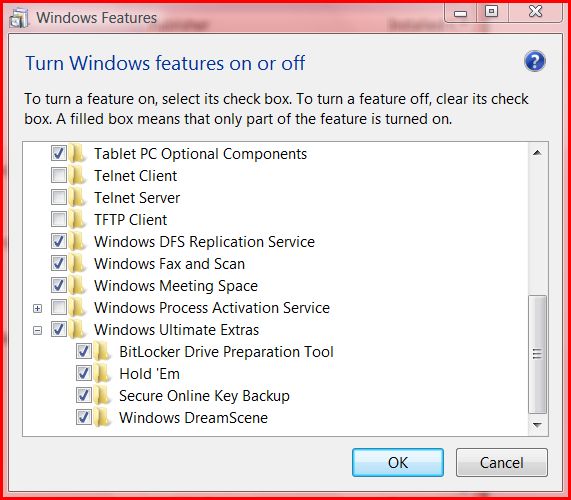The image size is (571, 500).
Task: Click the folder icon beside TFTP Client
Action: [x=77, y=220]
